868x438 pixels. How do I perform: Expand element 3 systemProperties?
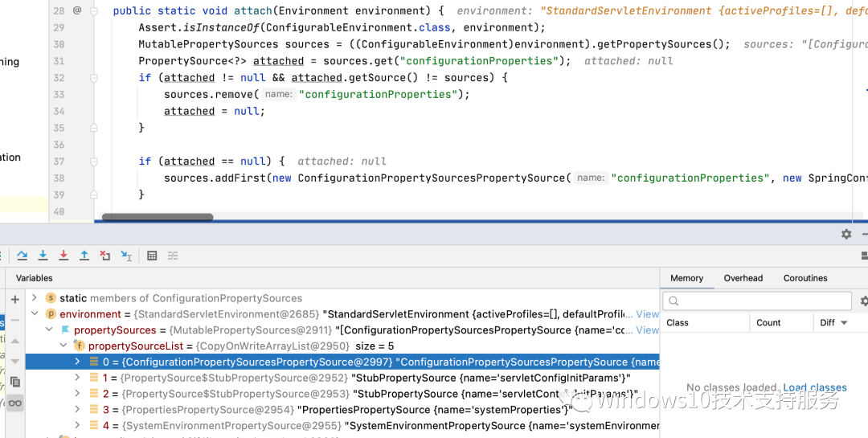pos(77,410)
